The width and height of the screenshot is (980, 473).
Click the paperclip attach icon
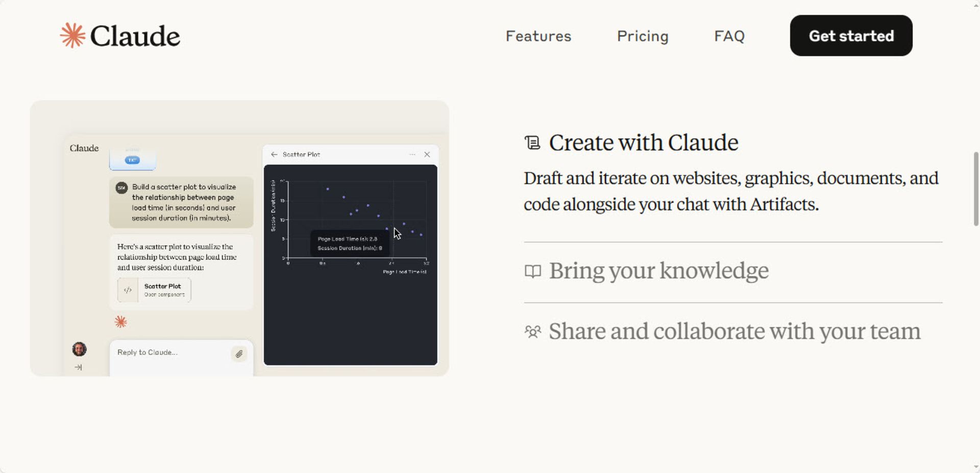pyautogui.click(x=239, y=353)
